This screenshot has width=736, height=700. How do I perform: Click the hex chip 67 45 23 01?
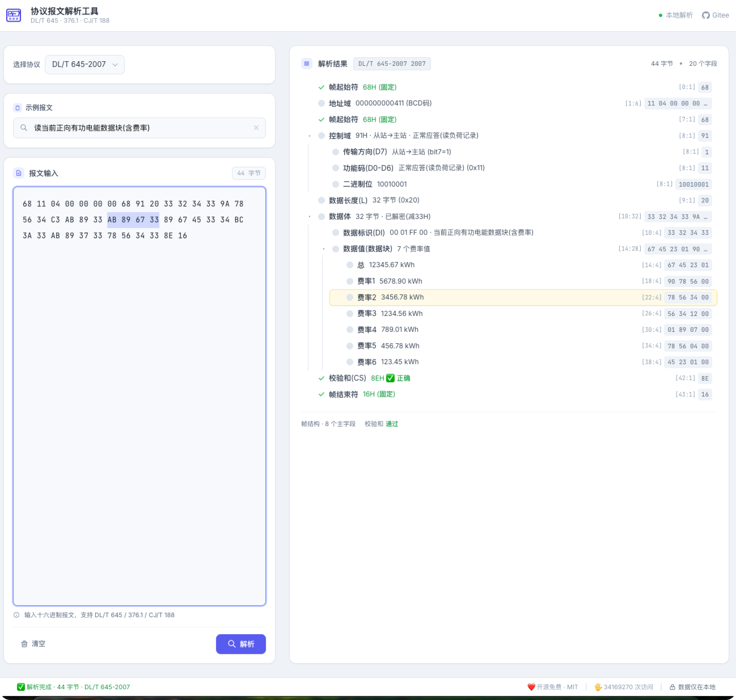pos(688,265)
